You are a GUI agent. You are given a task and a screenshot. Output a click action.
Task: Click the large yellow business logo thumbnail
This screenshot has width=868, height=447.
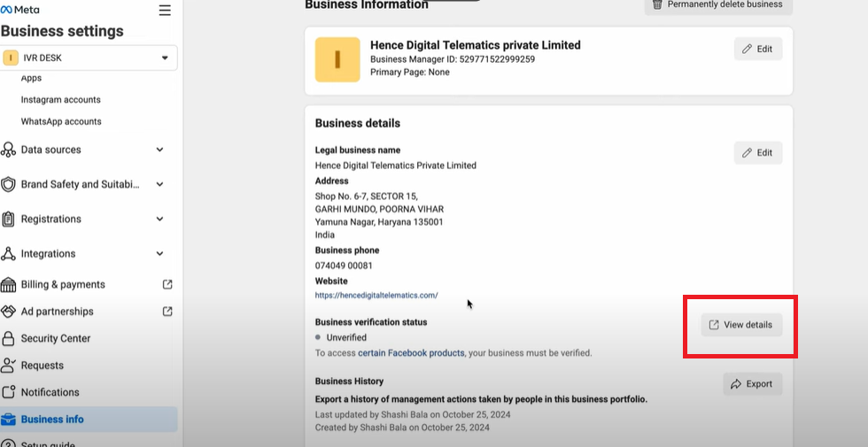coord(337,60)
